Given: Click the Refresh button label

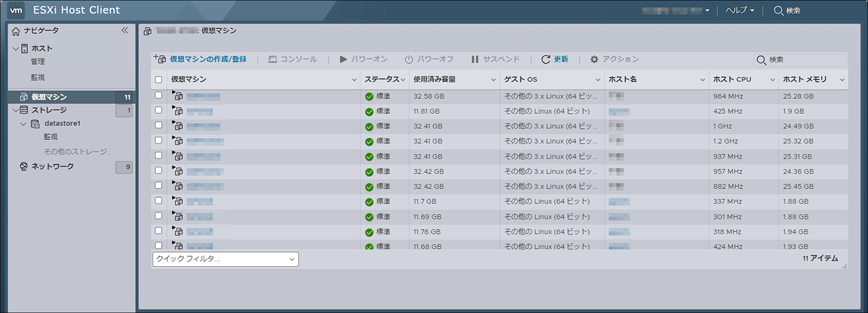Looking at the screenshot, I should [561, 59].
